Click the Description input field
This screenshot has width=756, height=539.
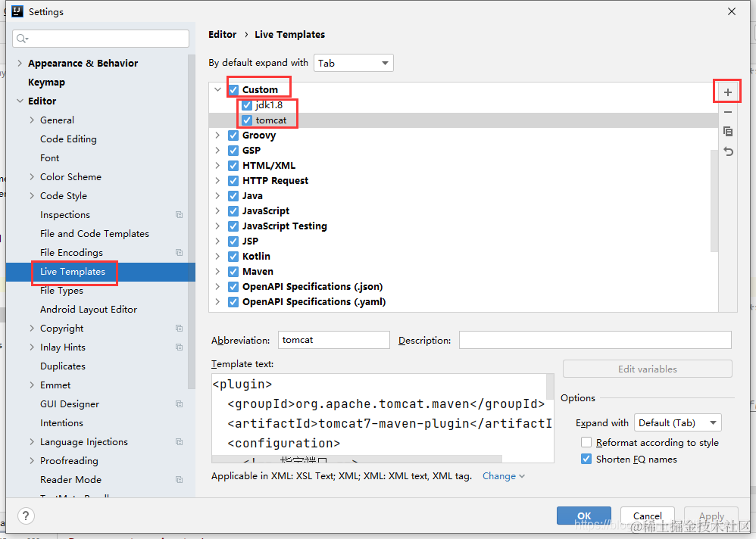click(595, 340)
